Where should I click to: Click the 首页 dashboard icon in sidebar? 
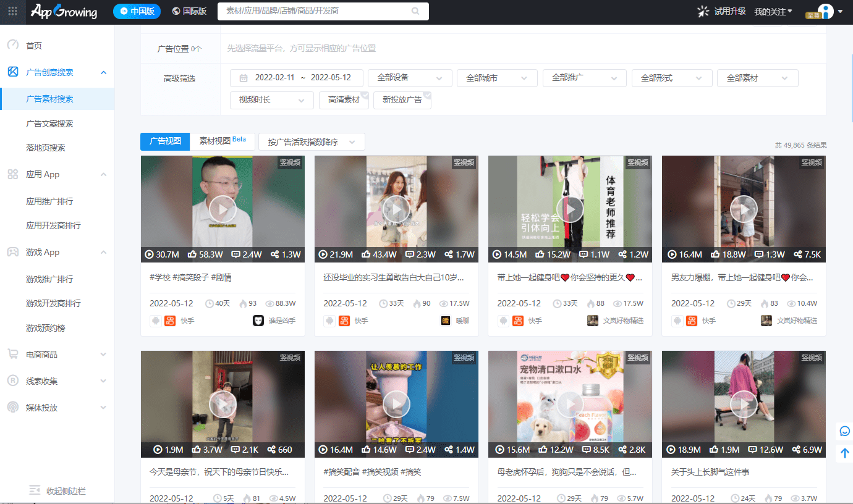13,45
